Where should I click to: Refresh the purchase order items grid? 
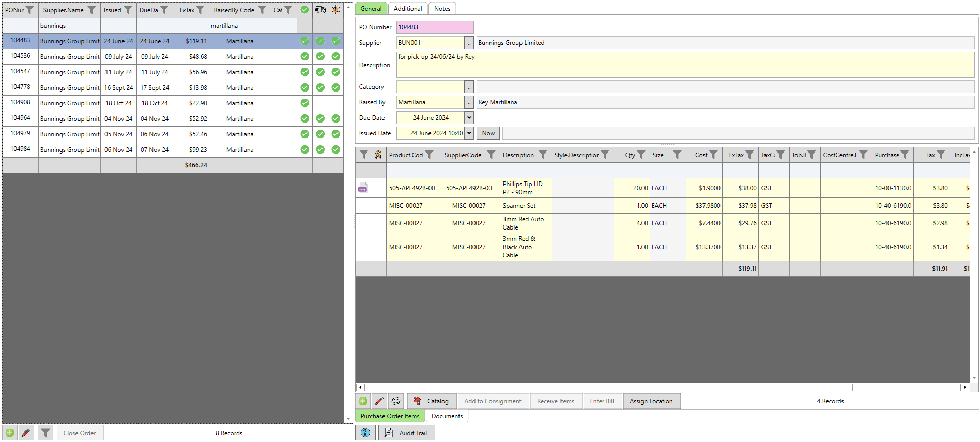click(x=395, y=401)
